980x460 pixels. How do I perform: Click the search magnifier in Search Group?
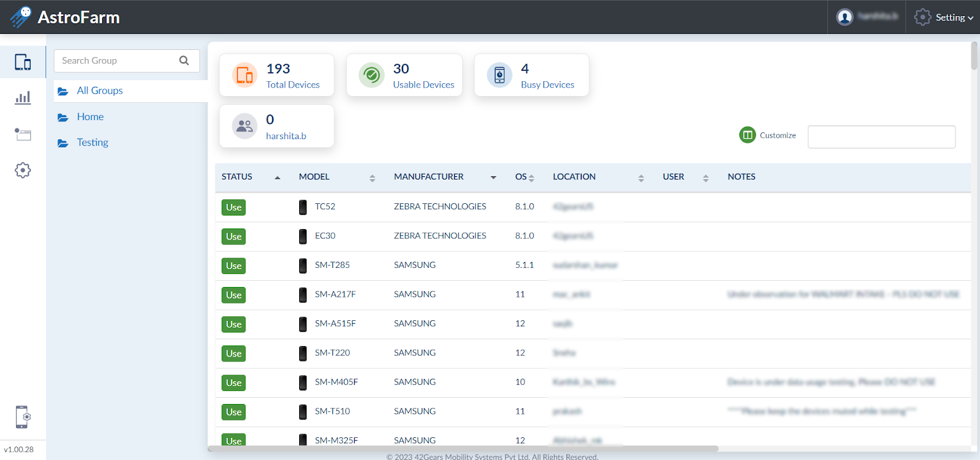click(x=184, y=60)
